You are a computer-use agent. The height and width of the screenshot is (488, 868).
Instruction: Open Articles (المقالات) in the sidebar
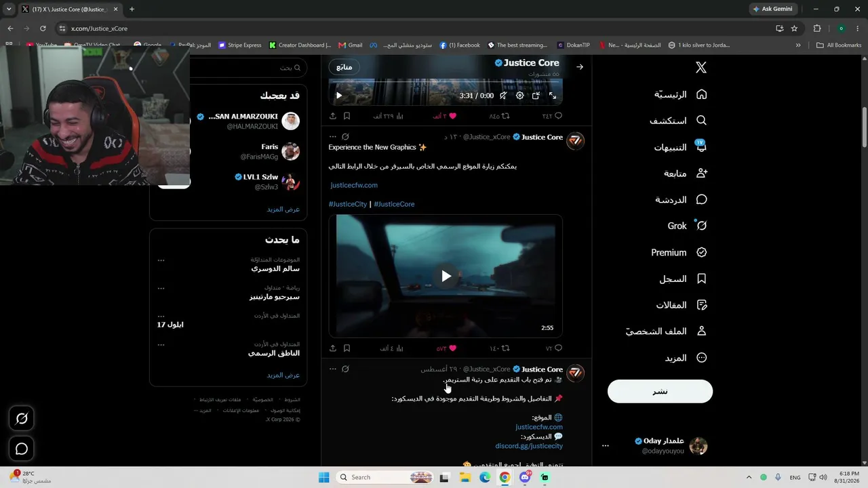(682, 305)
